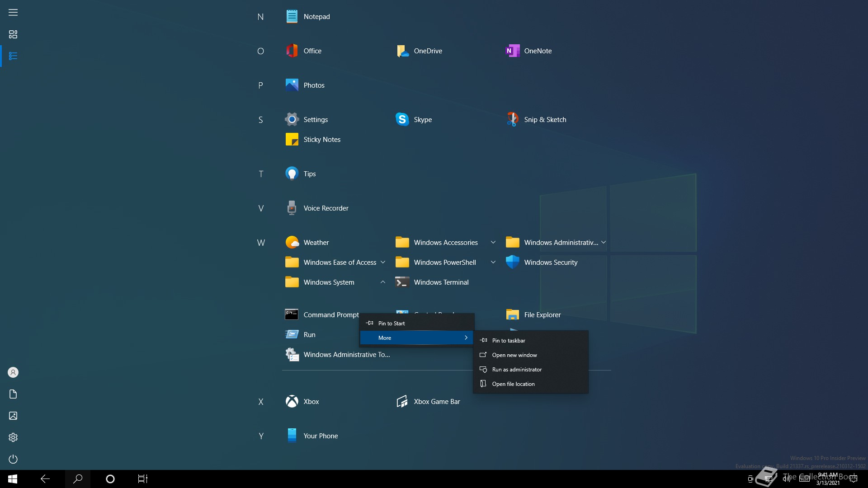Open the touch keyboard tray icon
This screenshot has height=488, width=868.
805,479
